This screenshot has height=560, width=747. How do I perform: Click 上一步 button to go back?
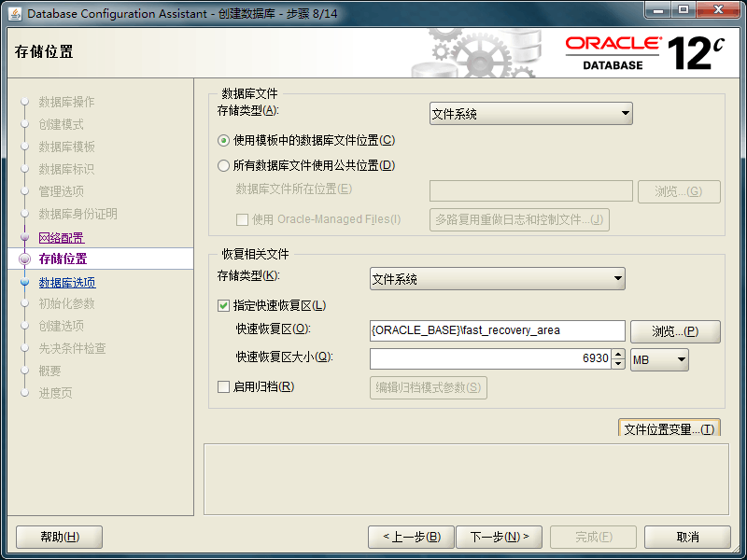click(411, 537)
